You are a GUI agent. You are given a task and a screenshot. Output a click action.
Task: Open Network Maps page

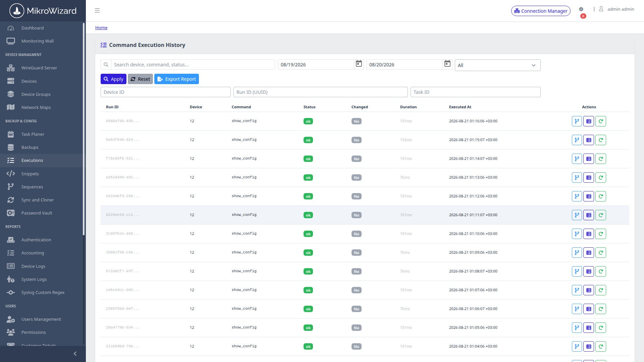tap(42, 108)
